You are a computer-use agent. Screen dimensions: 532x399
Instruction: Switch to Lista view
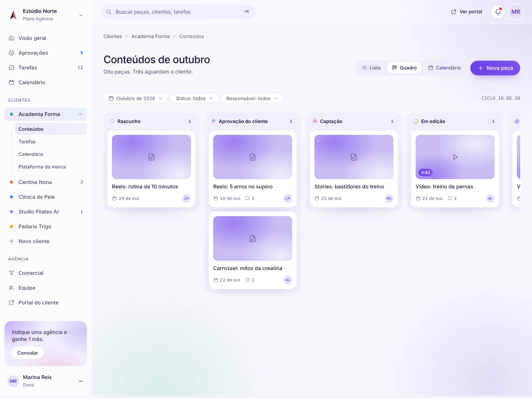pos(371,68)
